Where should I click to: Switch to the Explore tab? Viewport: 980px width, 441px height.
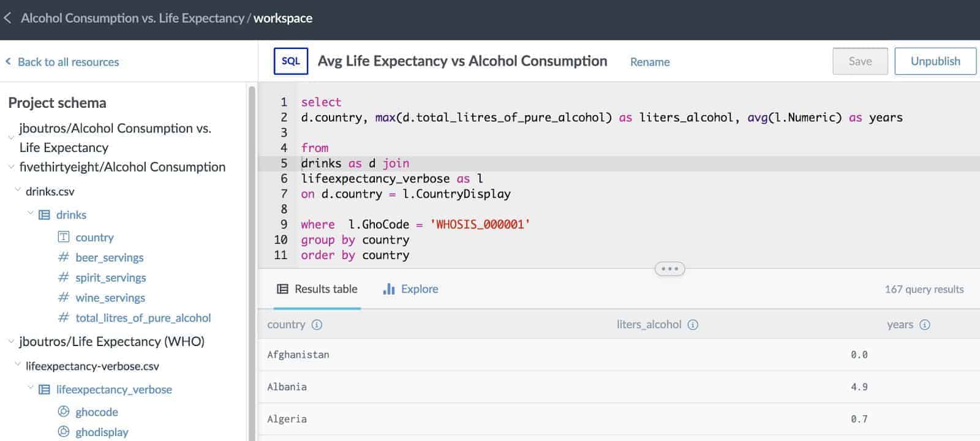[x=410, y=289]
